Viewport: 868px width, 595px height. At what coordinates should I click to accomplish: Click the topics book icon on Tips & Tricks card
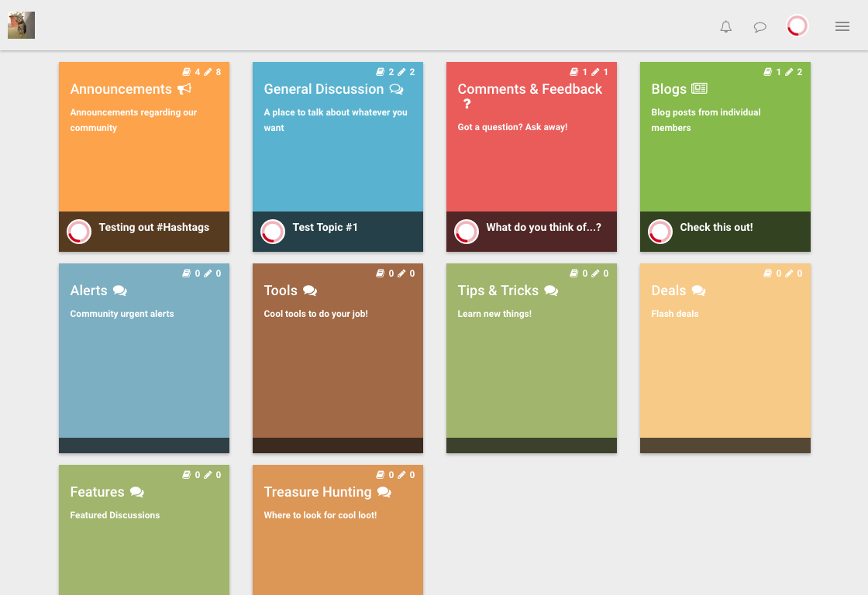574,273
